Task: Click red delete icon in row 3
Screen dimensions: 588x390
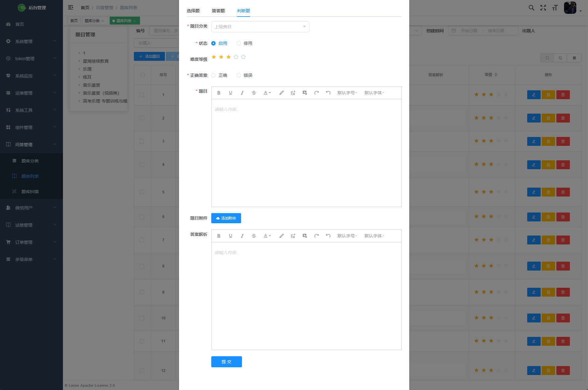Action: [x=563, y=141]
